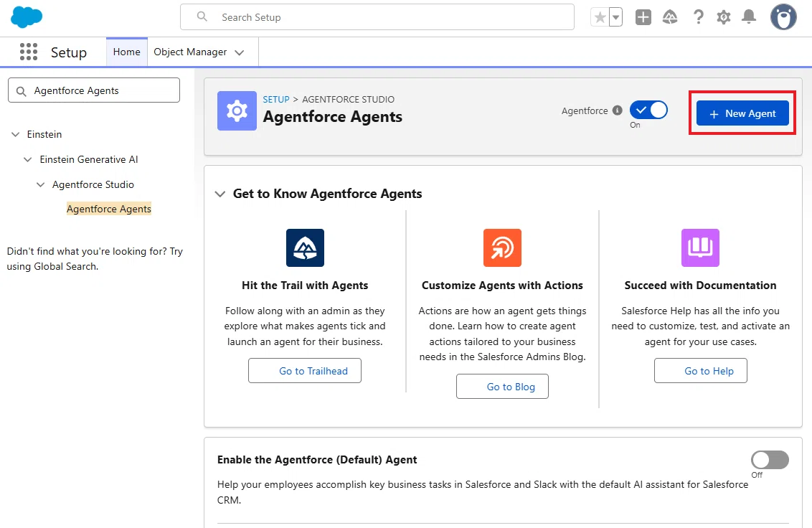Click the Hit the Trail mountain icon
The image size is (812, 528).
[x=305, y=247]
